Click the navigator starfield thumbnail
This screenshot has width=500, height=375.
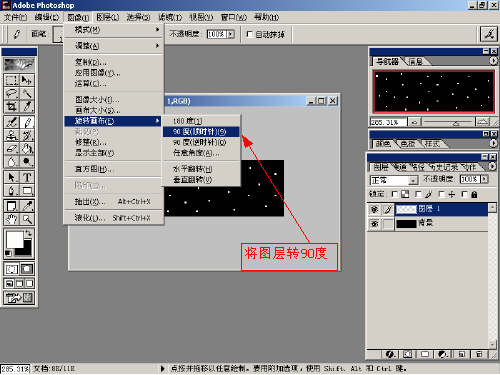(x=433, y=91)
